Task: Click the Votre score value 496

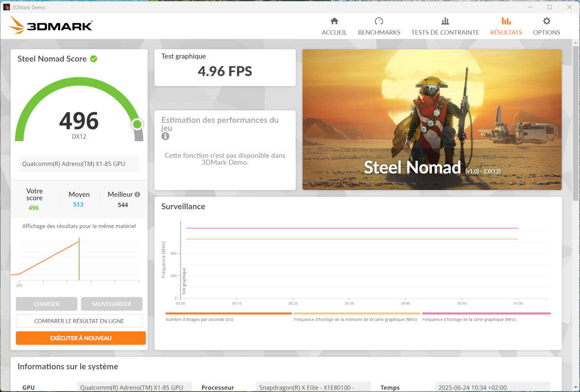Action: [x=33, y=208]
